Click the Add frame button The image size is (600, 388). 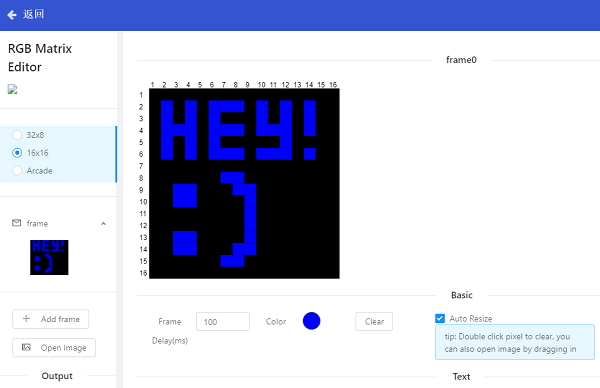pyautogui.click(x=51, y=319)
